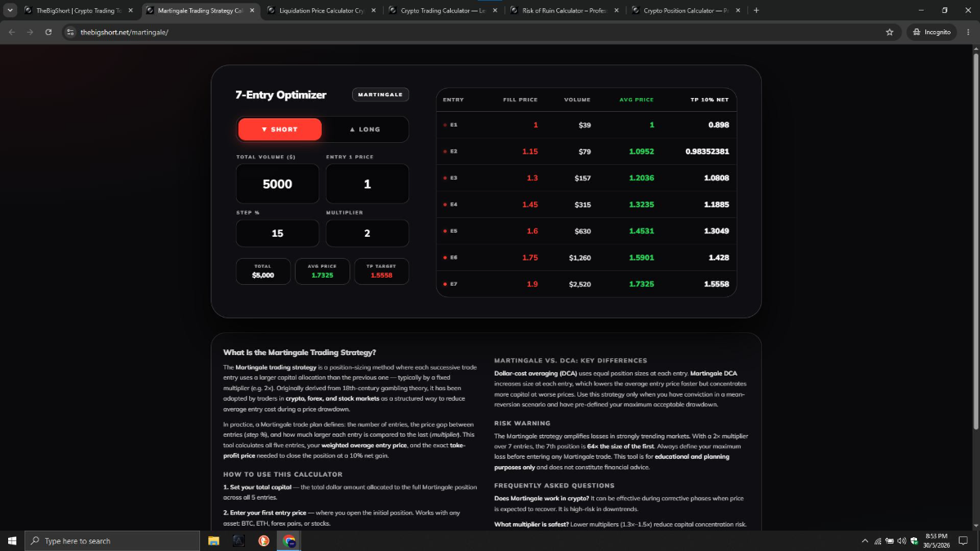Click E7 volume $2,520
This screenshot has height=551, width=980.
[579, 284]
